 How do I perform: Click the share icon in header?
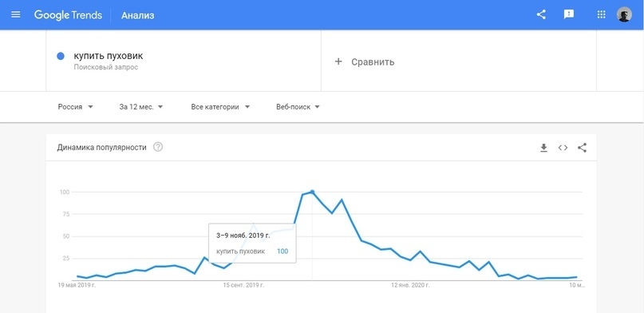pos(541,15)
